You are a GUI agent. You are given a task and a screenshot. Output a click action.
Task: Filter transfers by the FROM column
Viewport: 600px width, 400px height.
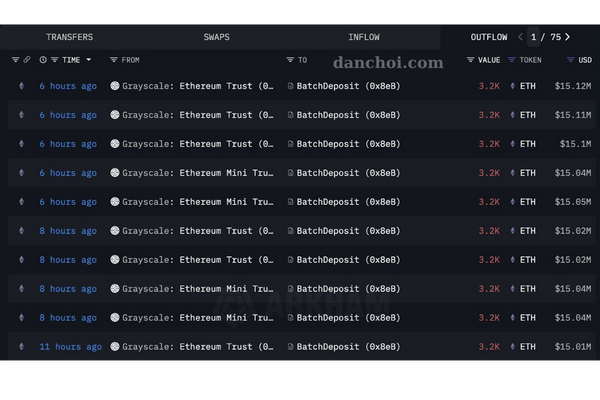[x=113, y=60]
